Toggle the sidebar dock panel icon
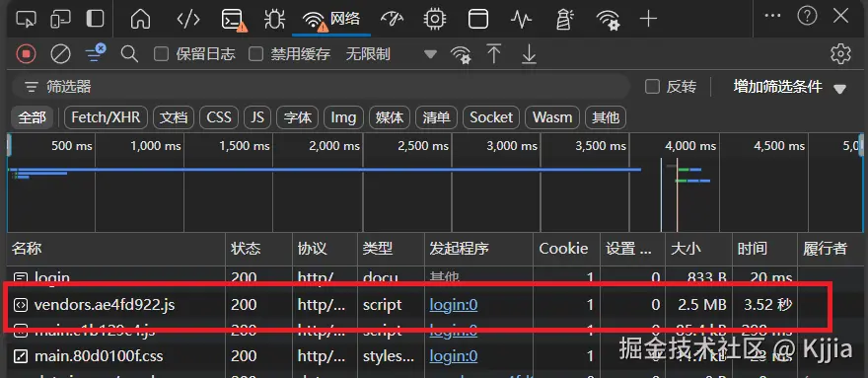Screen dimensions: 868x378 (x=96, y=19)
